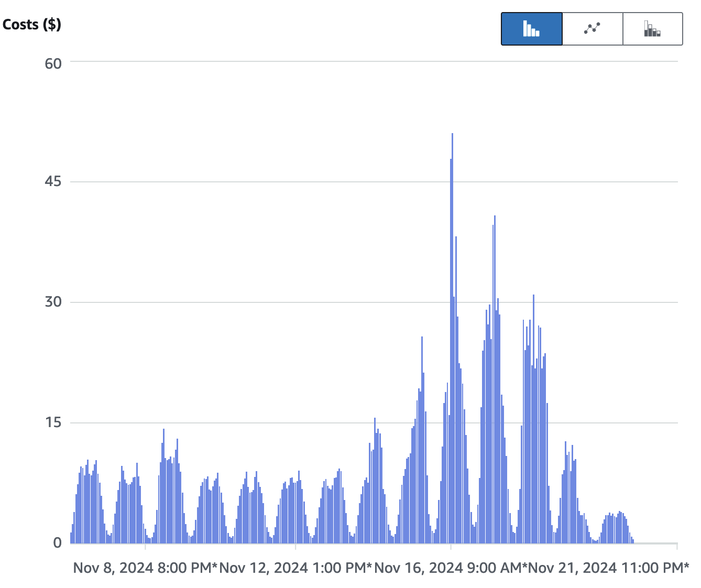Viewport: 701px width, 588px height.
Task: Click the "45" y-axis label
Action: tap(53, 182)
